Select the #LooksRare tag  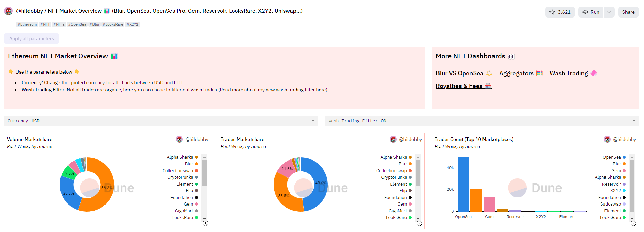pyautogui.click(x=113, y=24)
